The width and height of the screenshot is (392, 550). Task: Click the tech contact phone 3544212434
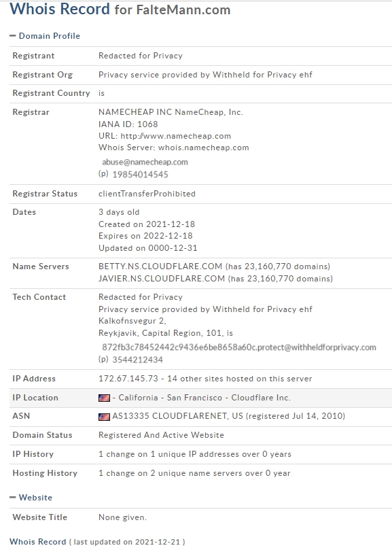pyautogui.click(x=137, y=360)
